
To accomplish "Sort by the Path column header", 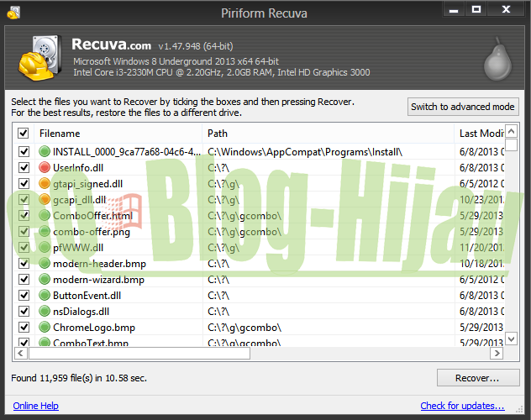I will [x=329, y=134].
